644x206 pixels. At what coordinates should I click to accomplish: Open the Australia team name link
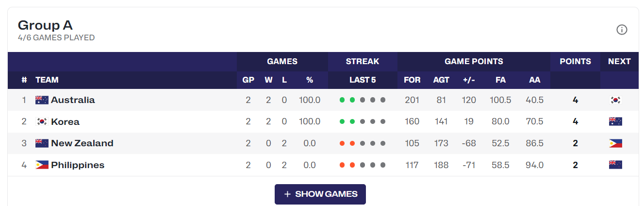[x=73, y=100]
